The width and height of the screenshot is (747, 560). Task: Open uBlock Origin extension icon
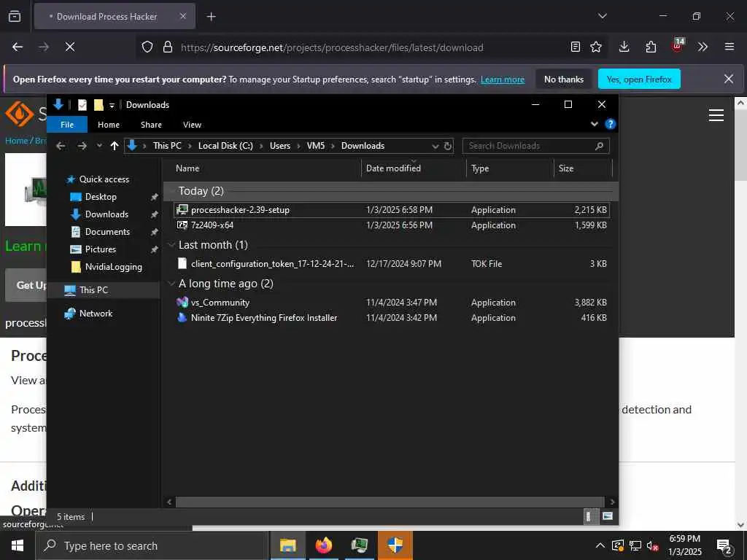click(x=678, y=46)
